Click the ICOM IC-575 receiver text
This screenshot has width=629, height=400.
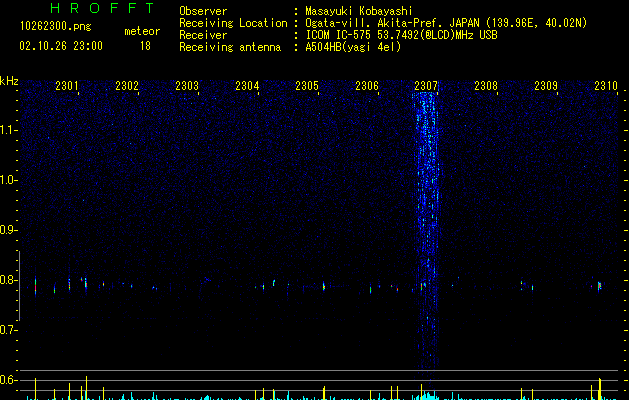tap(401, 35)
